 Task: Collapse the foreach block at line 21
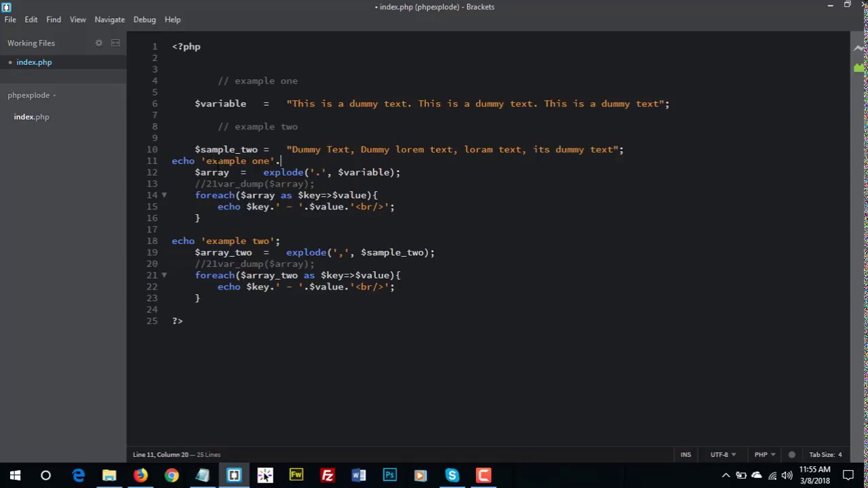(x=163, y=275)
